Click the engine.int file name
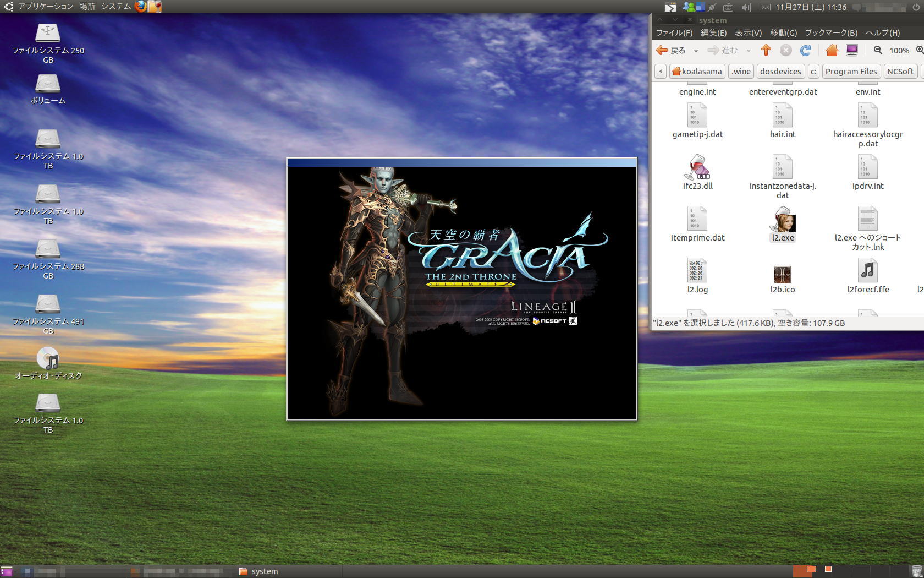 point(697,92)
